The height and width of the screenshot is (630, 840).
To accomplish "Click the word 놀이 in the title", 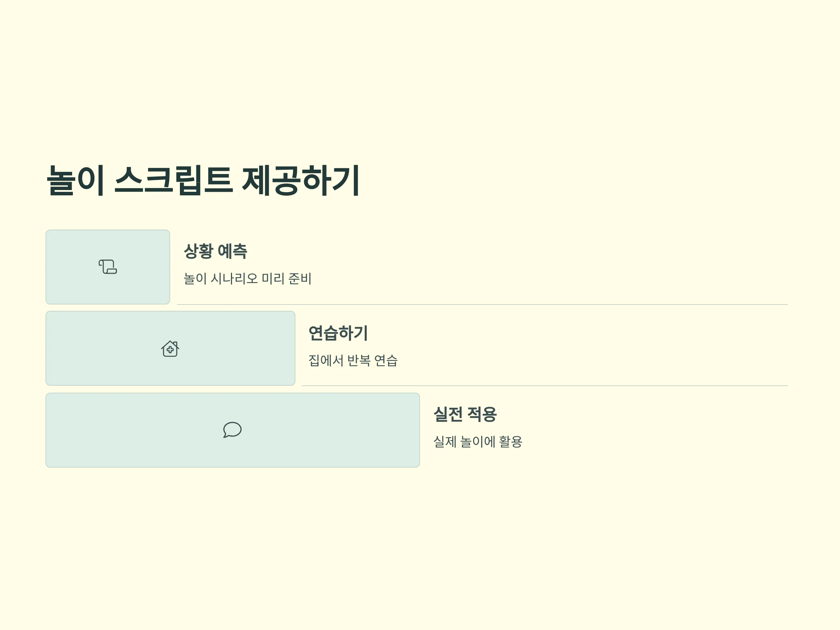I will click(x=75, y=180).
